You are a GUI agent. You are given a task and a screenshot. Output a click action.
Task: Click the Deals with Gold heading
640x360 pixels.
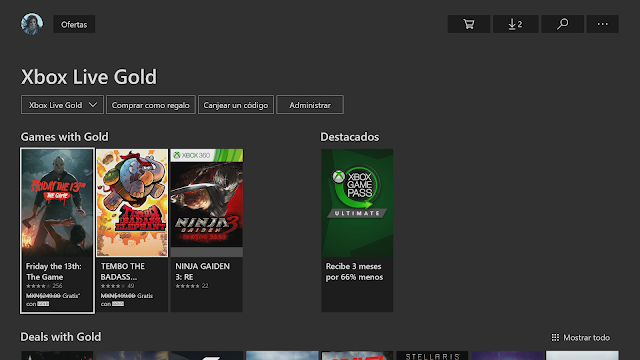(x=61, y=337)
